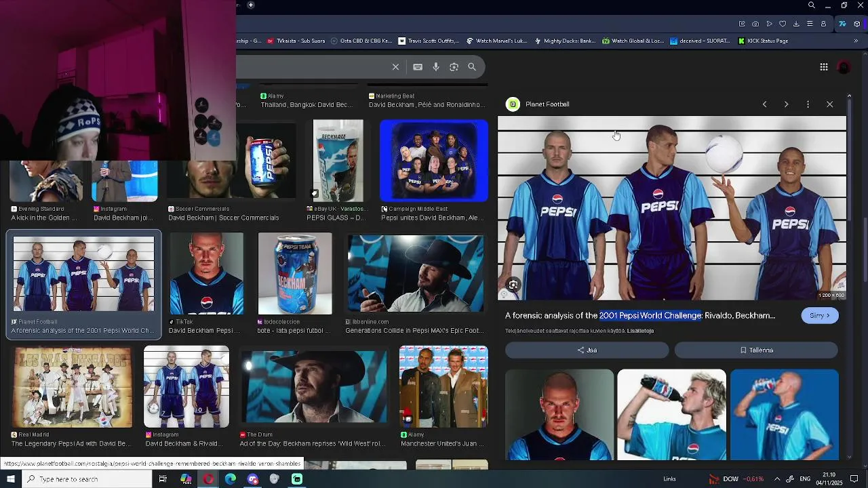Open the KICK Status Page bookmark

pyautogui.click(x=763, y=41)
